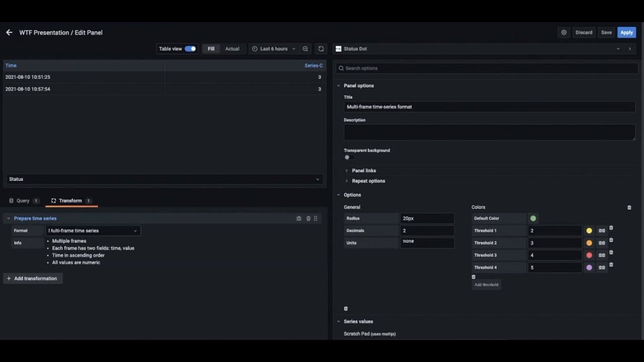This screenshot has height=362, width=644.
Task: Click Add threshold button
Action: pyautogui.click(x=486, y=285)
